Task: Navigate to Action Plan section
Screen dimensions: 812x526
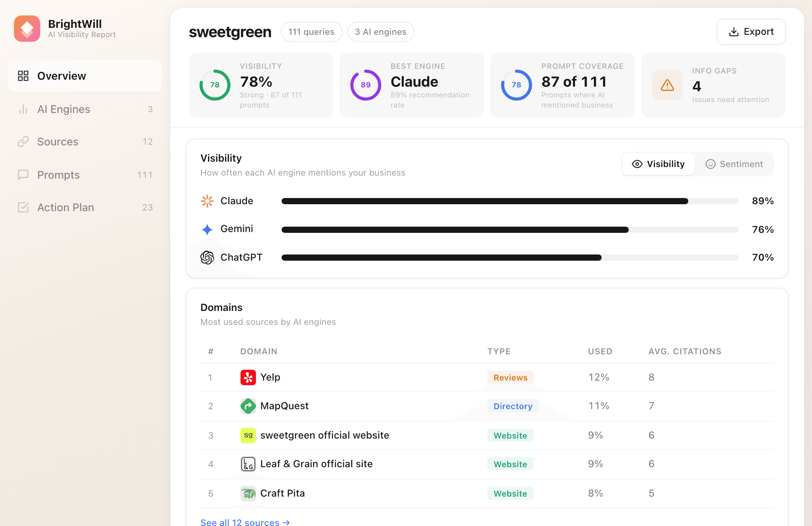Action: coord(85,208)
